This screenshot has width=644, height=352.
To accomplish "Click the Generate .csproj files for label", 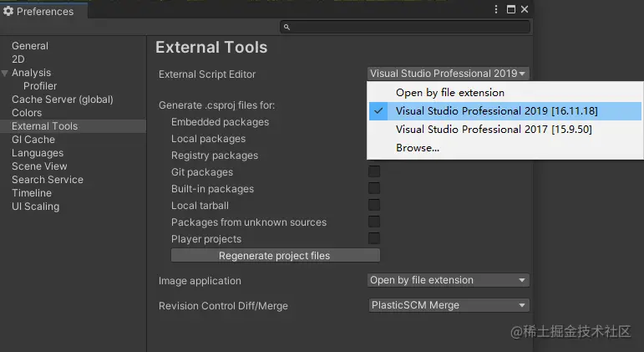I will click(x=217, y=105).
